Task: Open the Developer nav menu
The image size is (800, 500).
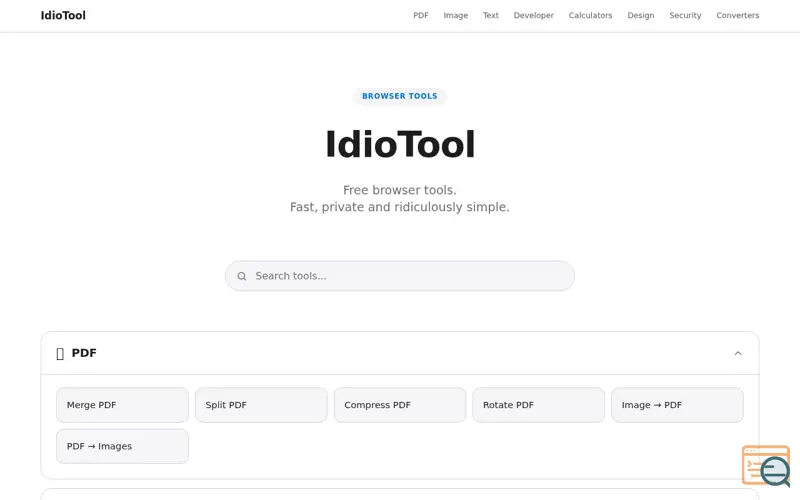Action: [534, 15]
